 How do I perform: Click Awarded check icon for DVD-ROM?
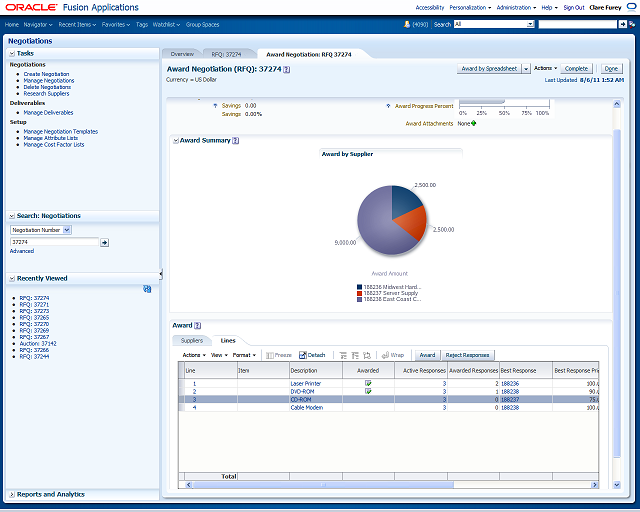[x=368, y=391]
